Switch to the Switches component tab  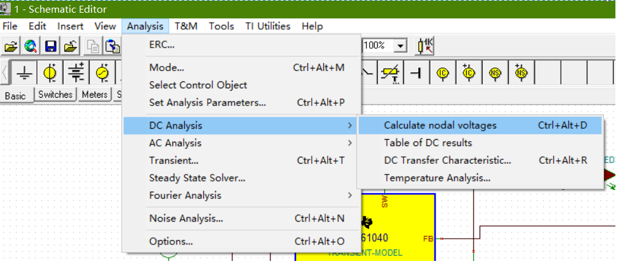point(55,95)
